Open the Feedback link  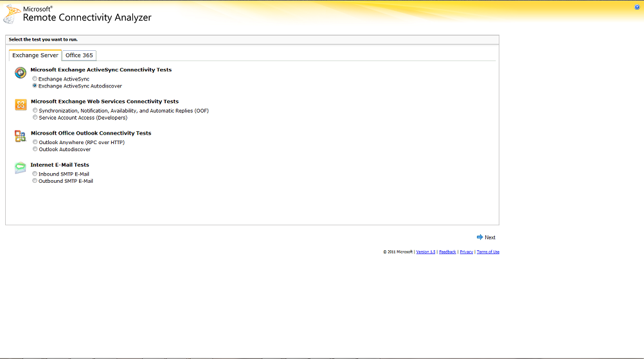(x=447, y=252)
